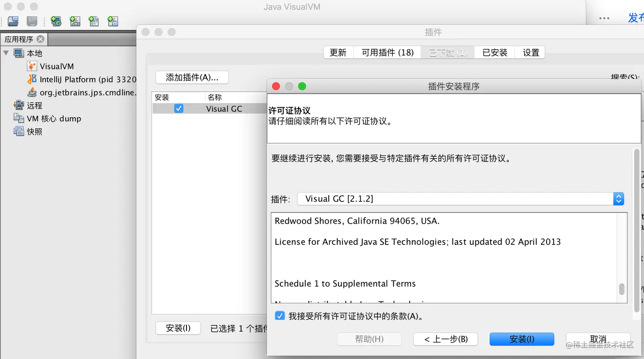Click the license agreement text area
Viewport: 644px width, 359px height.
coord(444,258)
